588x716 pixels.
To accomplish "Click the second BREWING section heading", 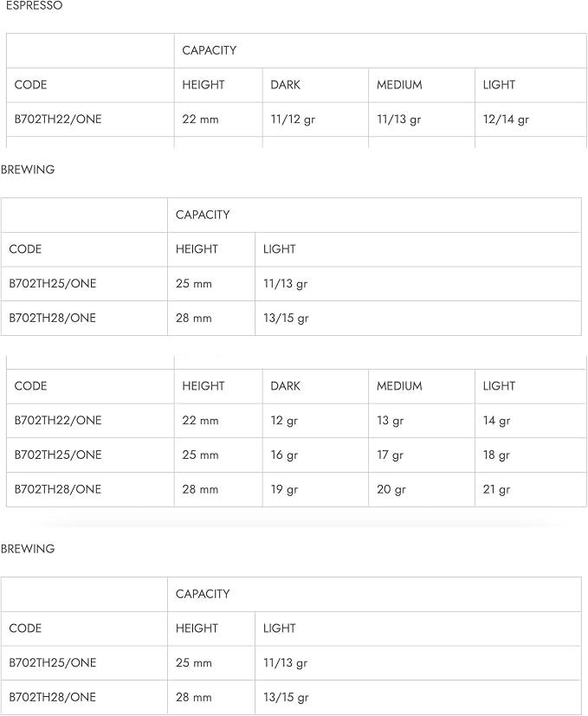I will 28,548.
